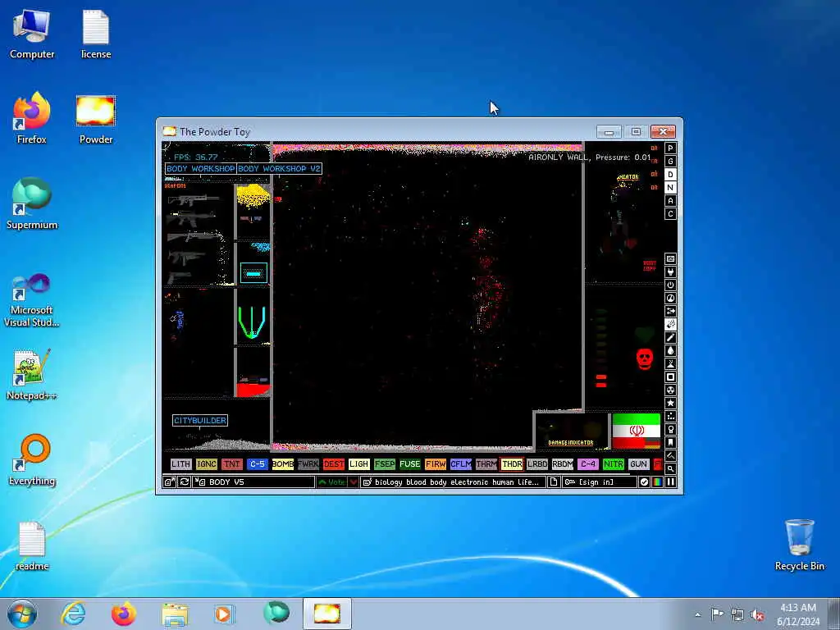The width and height of the screenshot is (840, 630).
Task: Open the Windows Start menu
Action: coord(22,614)
